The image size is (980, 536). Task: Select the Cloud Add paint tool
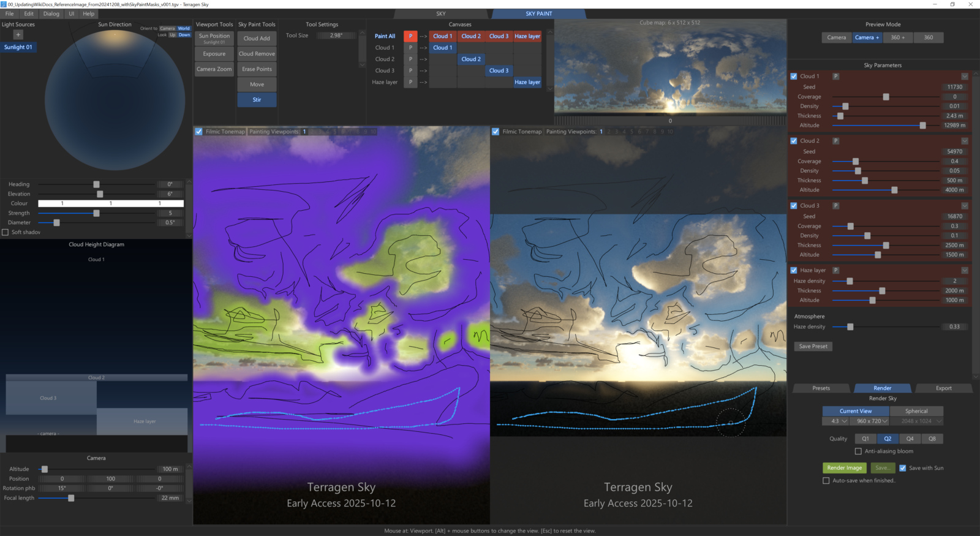point(257,39)
